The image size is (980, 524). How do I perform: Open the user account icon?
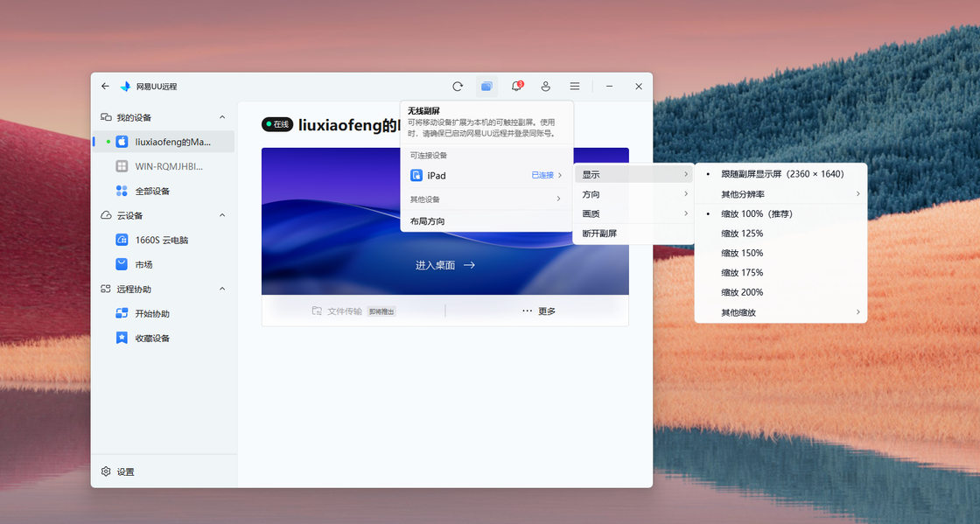tap(546, 87)
